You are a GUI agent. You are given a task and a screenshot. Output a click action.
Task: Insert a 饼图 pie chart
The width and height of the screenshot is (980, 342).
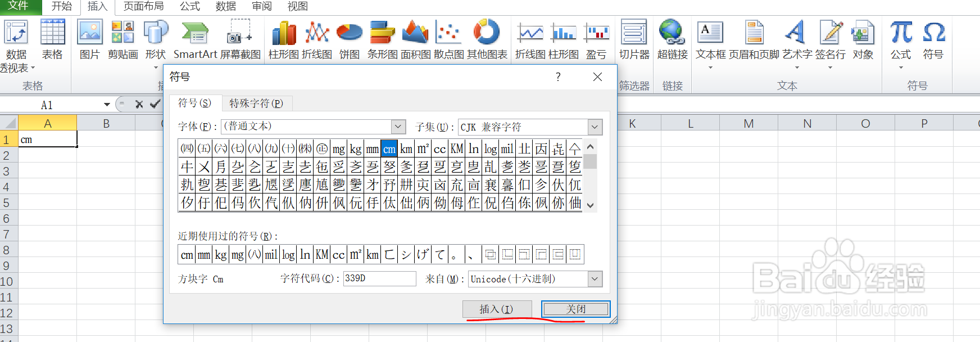350,39
